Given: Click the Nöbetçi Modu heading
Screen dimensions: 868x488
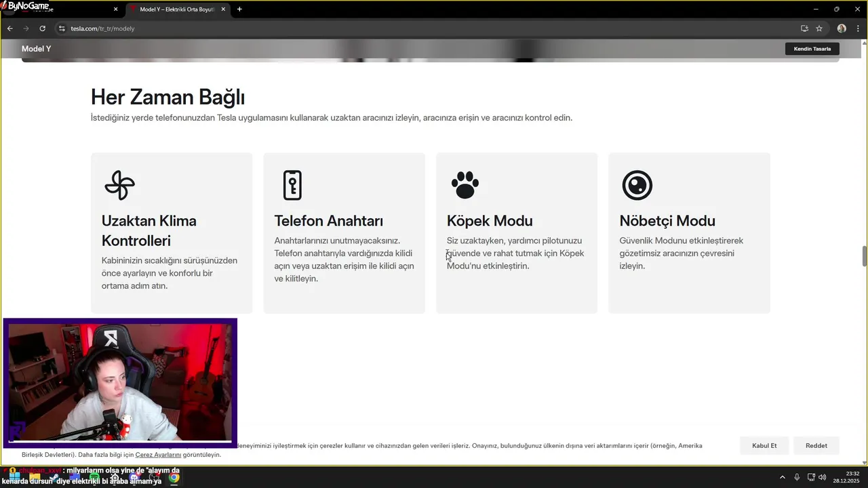Looking at the screenshot, I should 667,221.
